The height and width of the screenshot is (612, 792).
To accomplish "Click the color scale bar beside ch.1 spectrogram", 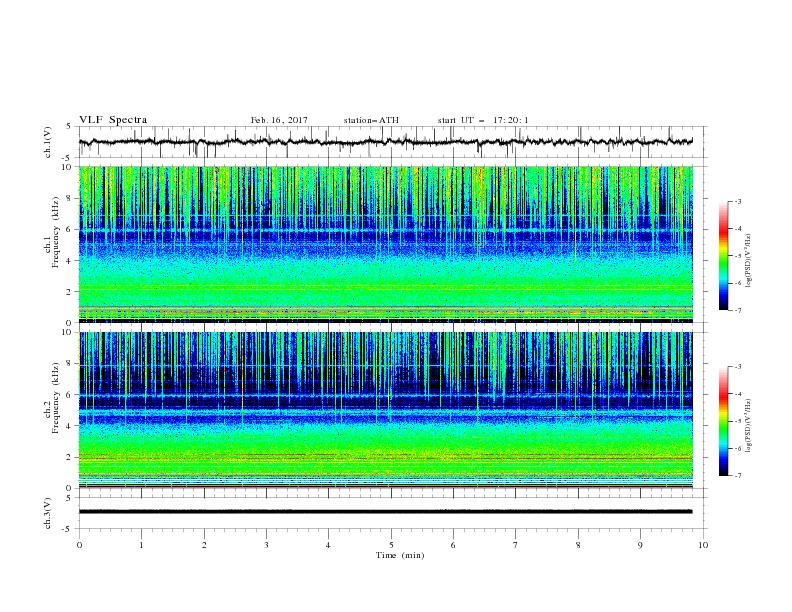I will tap(723, 256).
